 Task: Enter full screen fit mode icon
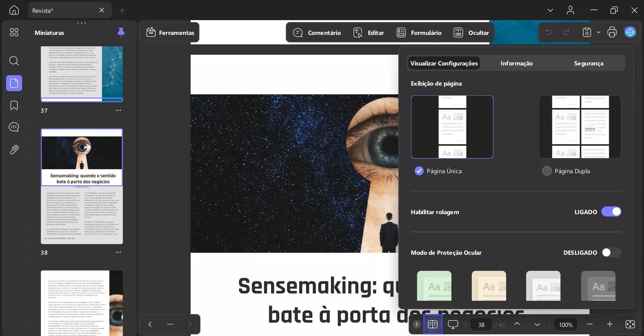tap(630, 324)
